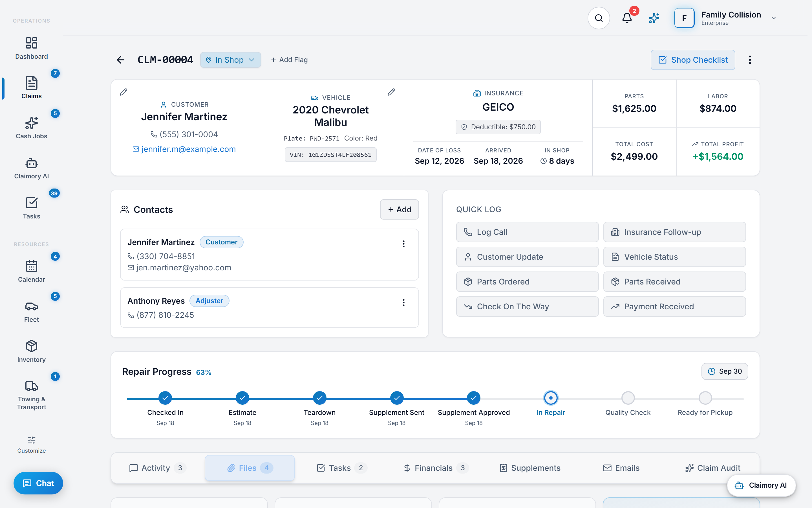Click the Ready for Pickup step marker
The width and height of the screenshot is (812, 508).
(x=705, y=398)
